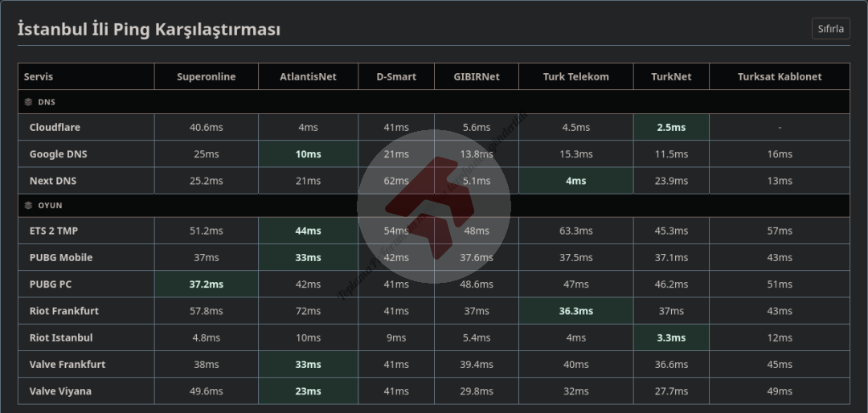Click the OYUN section stack icon
The height and width of the screenshot is (413, 868).
28,205
